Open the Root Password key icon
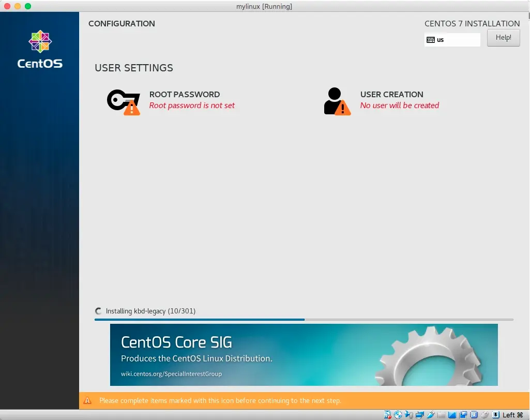The width and height of the screenshot is (530, 420). tap(124, 102)
